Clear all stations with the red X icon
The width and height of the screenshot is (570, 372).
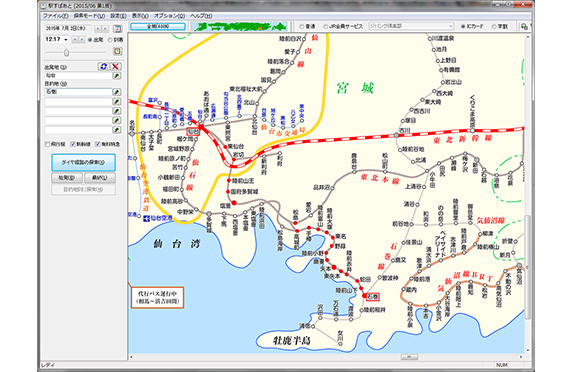(x=116, y=67)
